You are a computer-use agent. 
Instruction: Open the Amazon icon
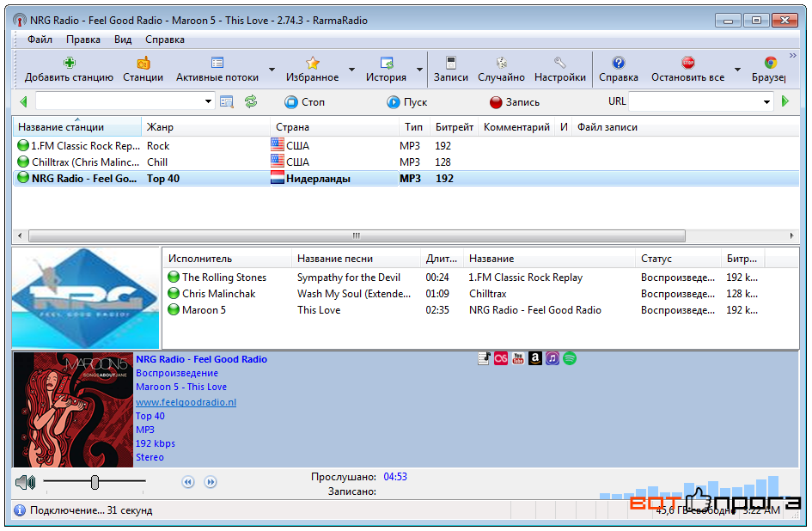pyautogui.click(x=535, y=358)
